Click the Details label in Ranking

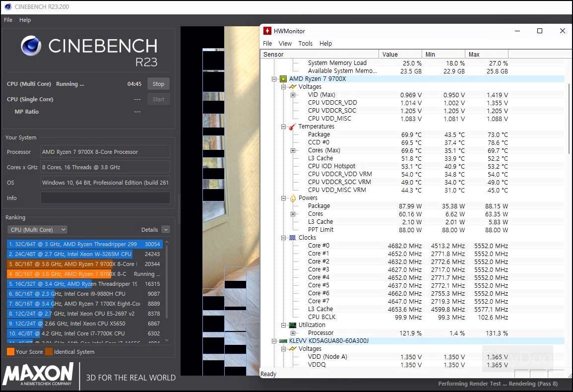click(149, 230)
